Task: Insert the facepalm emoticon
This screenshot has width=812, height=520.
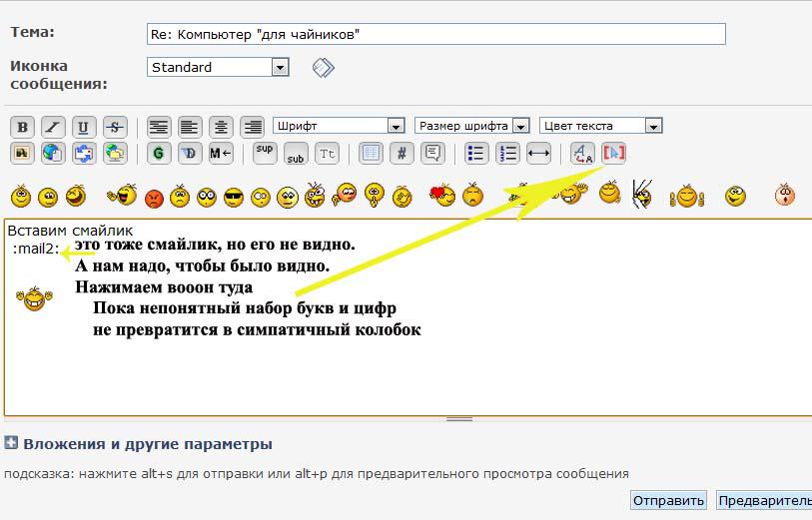Action: pyautogui.click(x=403, y=196)
